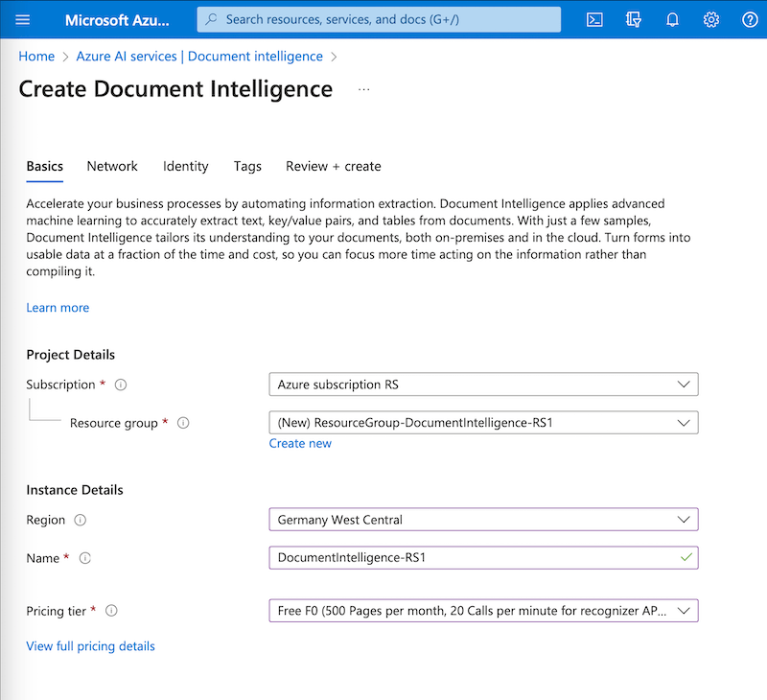Click the info icon beside Resource group

pyautogui.click(x=183, y=423)
